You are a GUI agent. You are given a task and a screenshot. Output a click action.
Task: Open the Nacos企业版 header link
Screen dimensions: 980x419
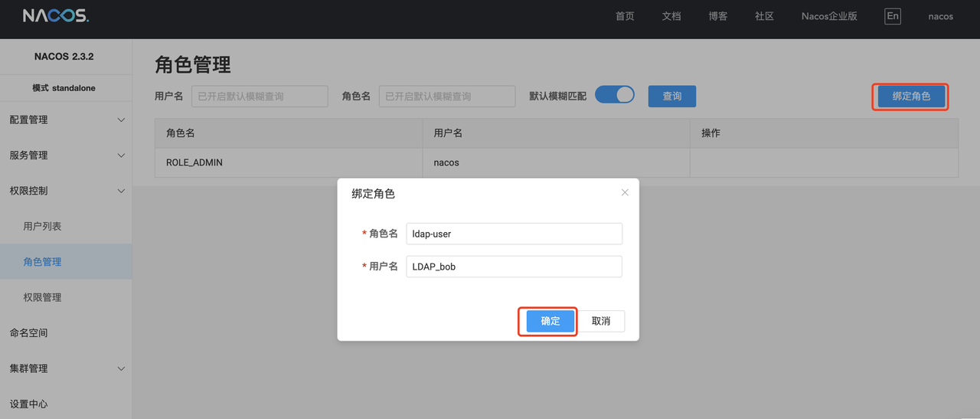coord(829,16)
